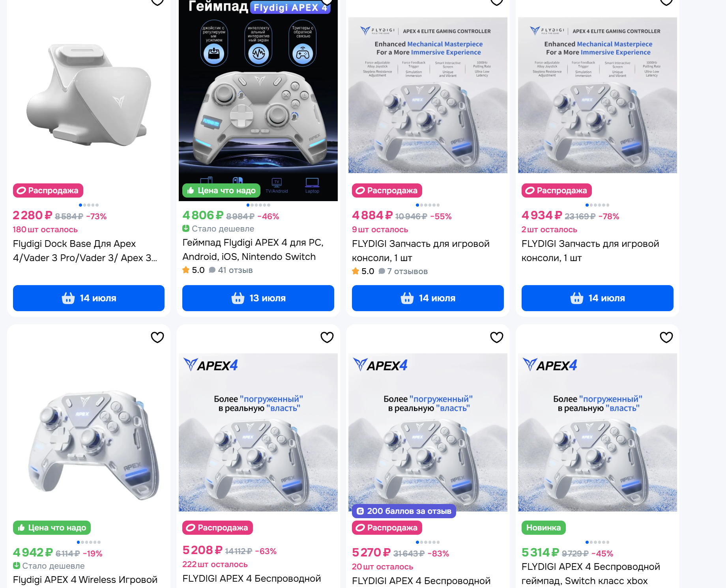Open 7 отзывов reviews for FLYDIGI Запчасть
This screenshot has width=726, height=588.
tap(403, 271)
